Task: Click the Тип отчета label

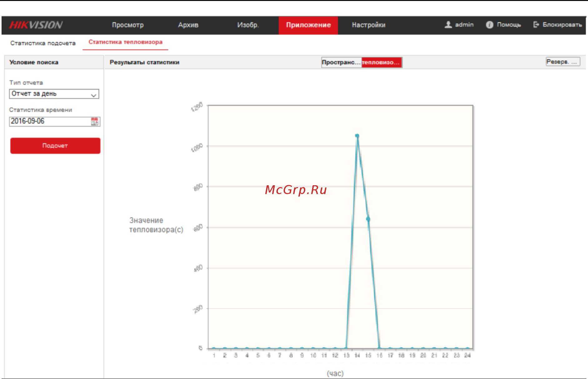Action: [x=26, y=83]
